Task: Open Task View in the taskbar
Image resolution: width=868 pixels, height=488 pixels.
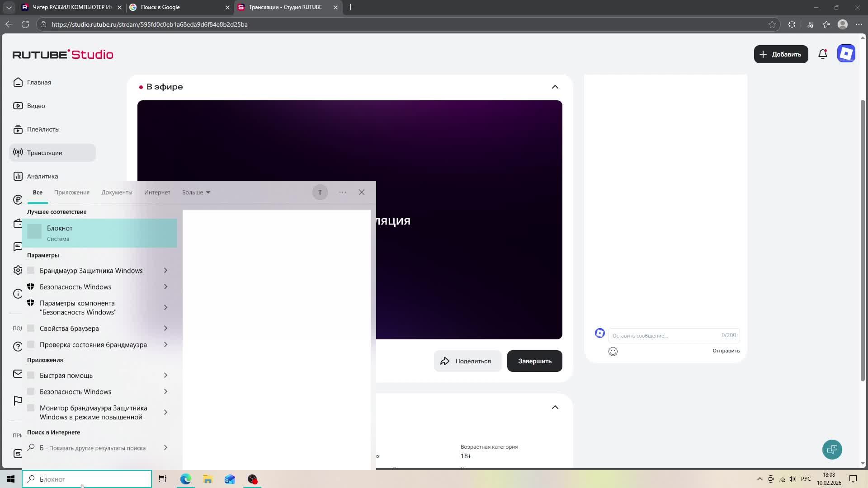Action: [x=163, y=479]
